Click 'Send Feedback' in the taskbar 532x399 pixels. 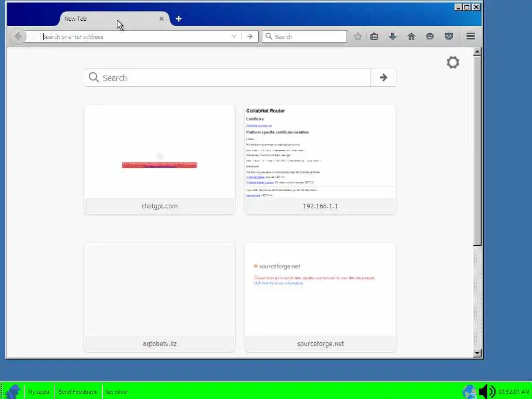pyautogui.click(x=78, y=392)
